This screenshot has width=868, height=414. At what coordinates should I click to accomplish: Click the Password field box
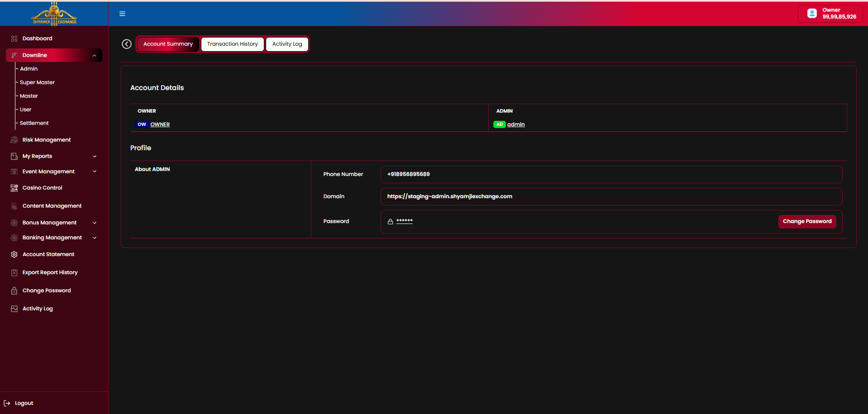pos(611,222)
